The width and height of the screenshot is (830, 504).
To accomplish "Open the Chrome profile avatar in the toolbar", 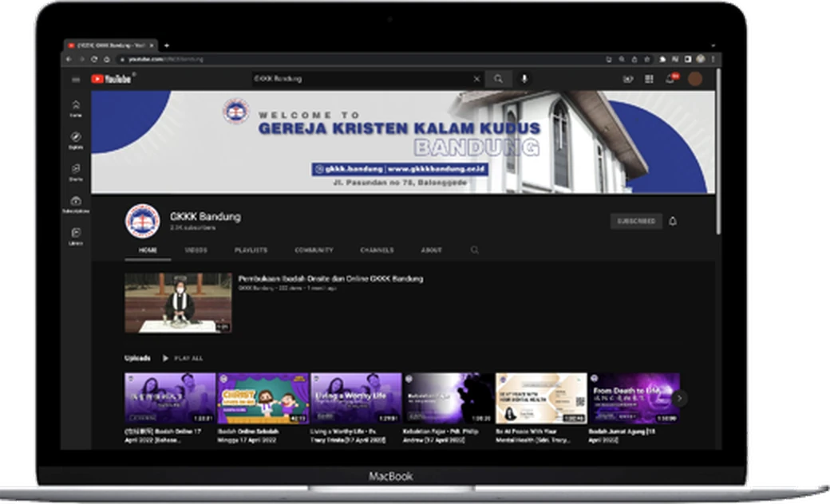I will (701, 59).
